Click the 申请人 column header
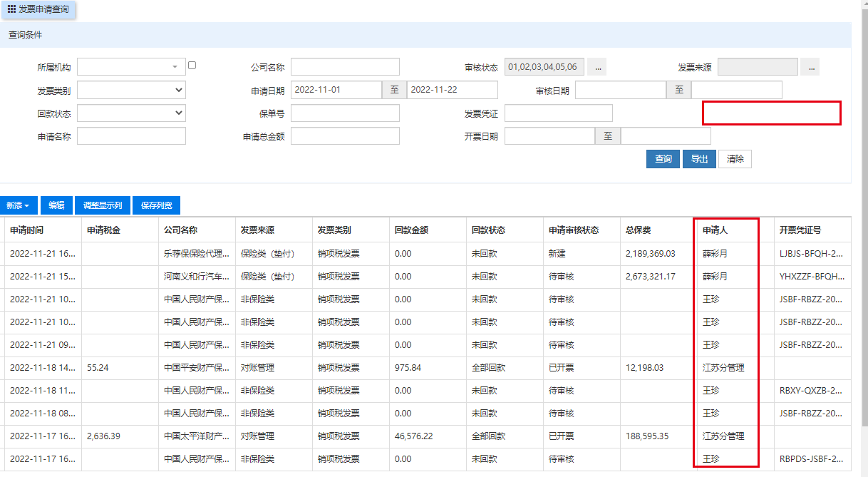 pos(715,230)
